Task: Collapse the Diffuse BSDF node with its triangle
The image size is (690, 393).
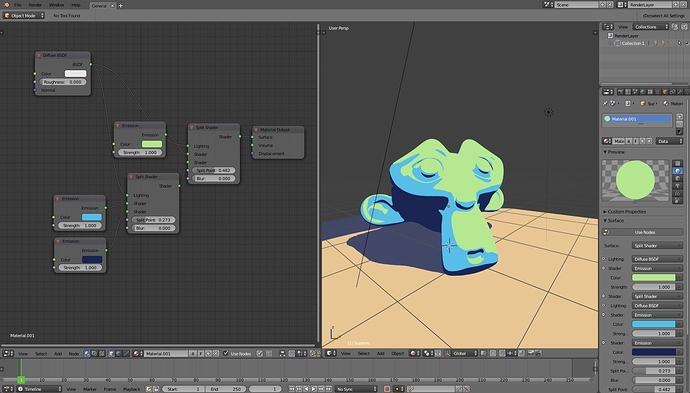Action: (39, 55)
